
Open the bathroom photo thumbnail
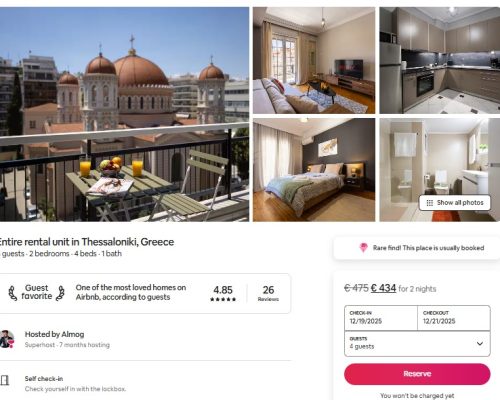pos(440,170)
